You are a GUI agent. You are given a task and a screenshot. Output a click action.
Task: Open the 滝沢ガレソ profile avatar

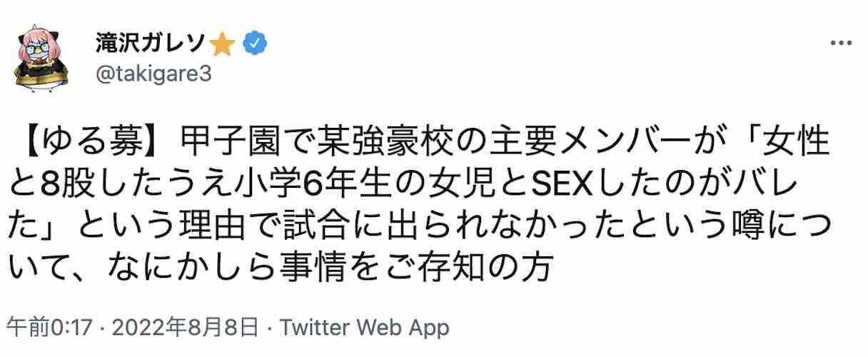point(43,56)
